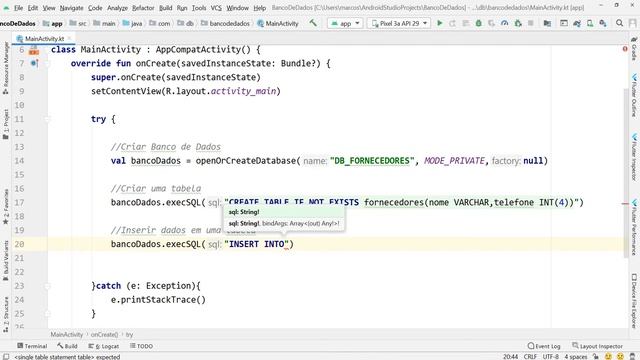Toggle tool window bars icon in status bar corner

tap(6, 356)
